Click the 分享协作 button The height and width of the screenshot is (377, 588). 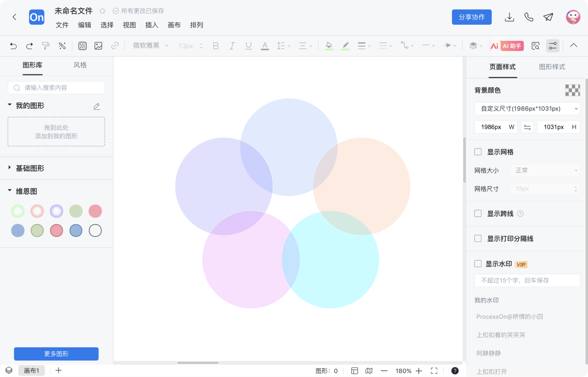472,17
